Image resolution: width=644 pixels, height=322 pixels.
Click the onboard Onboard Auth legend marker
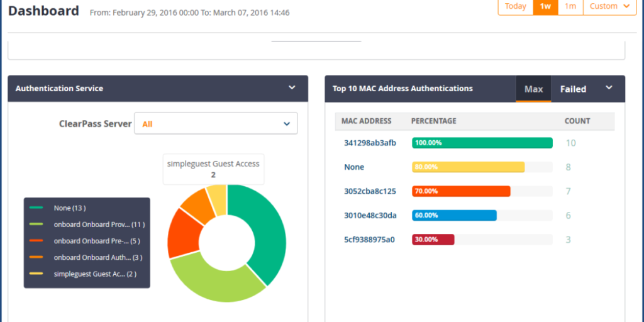tap(36, 257)
